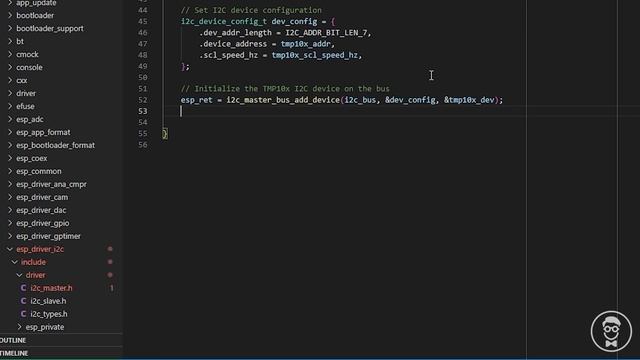Click the i2c_device_config_t type name

224,21
